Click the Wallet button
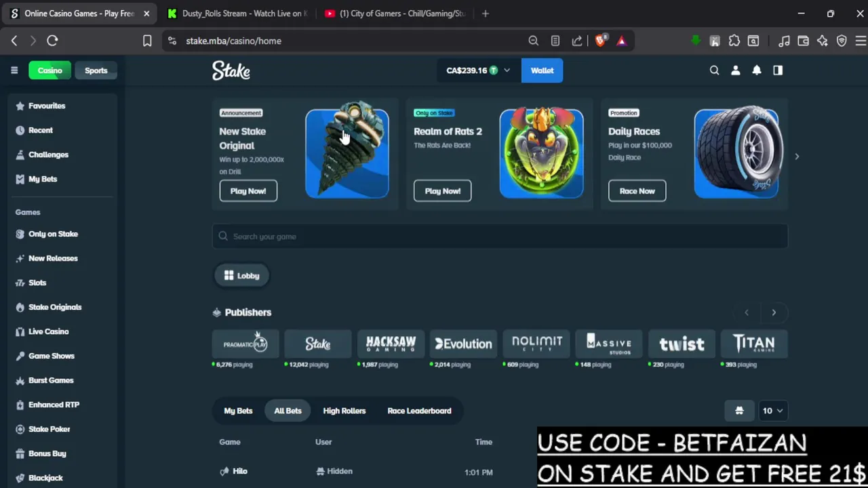 pyautogui.click(x=542, y=70)
